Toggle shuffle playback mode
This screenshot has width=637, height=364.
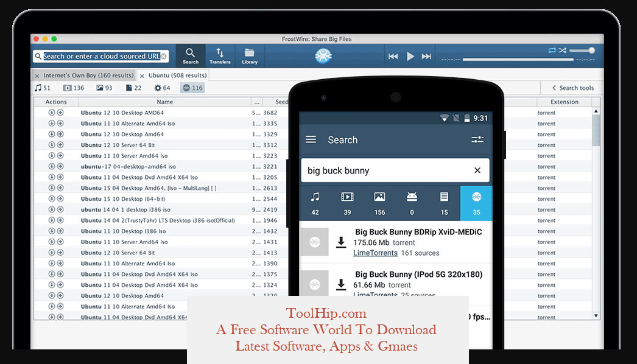[562, 51]
